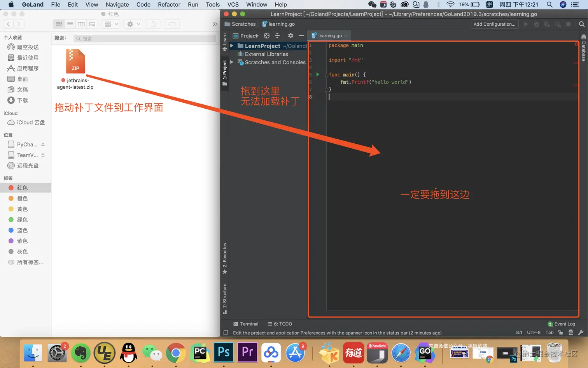Viewport: 588px width, 368px height.
Task: Open Finder group-by dropdown
Action: (x=110, y=24)
